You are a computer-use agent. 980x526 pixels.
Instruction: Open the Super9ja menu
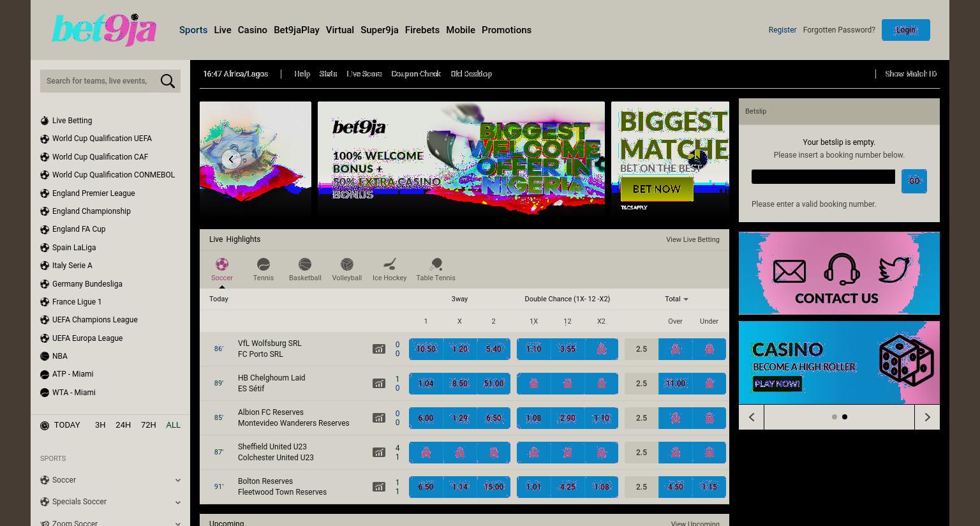tap(380, 30)
